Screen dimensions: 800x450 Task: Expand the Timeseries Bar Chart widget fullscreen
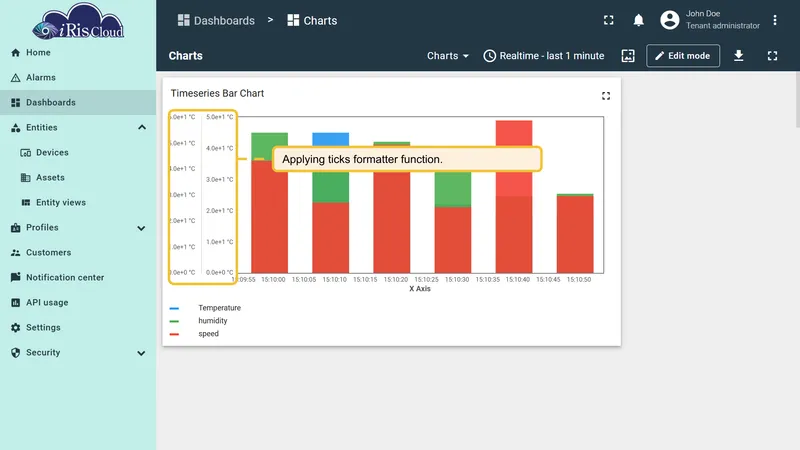pos(606,96)
